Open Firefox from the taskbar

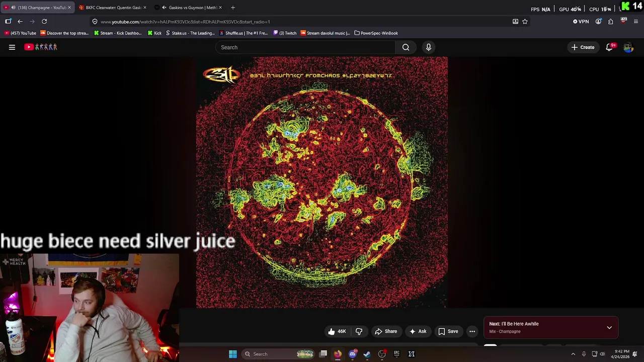tap(338, 354)
